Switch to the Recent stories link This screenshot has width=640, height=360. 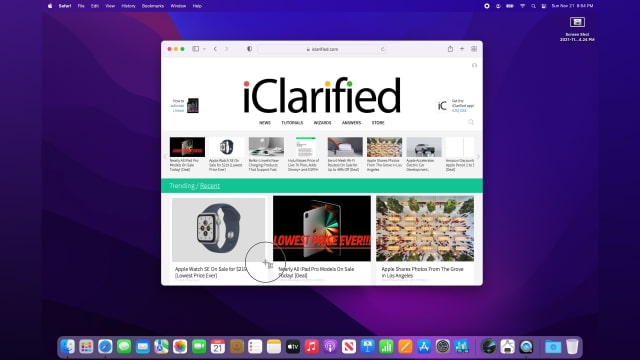(x=210, y=186)
